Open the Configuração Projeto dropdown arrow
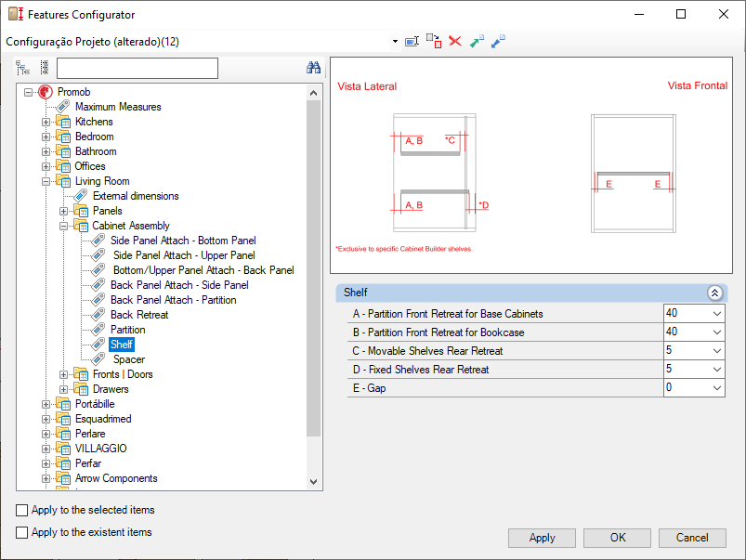 [x=395, y=42]
